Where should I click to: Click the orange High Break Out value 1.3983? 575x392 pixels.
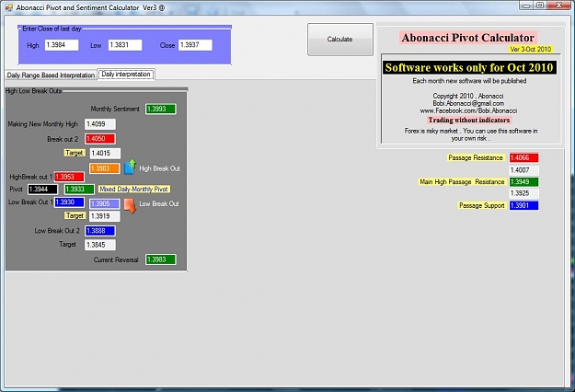(x=105, y=168)
